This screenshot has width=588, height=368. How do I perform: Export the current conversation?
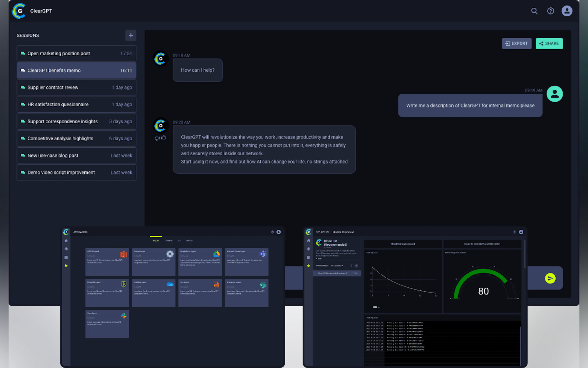coord(516,44)
